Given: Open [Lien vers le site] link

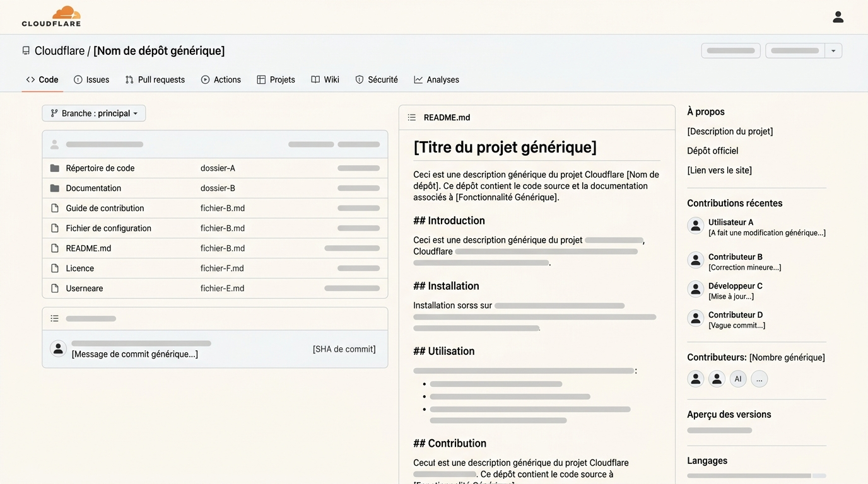Looking at the screenshot, I should (719, 171).
